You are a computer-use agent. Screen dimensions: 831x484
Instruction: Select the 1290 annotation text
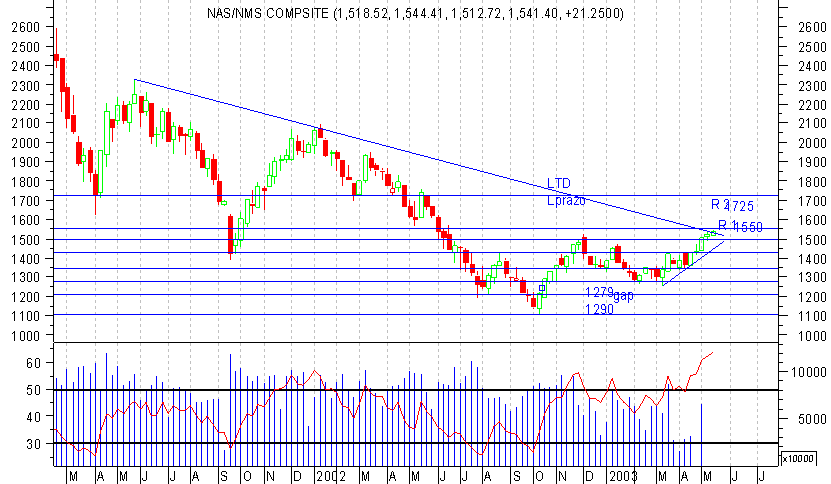(599, 309)
